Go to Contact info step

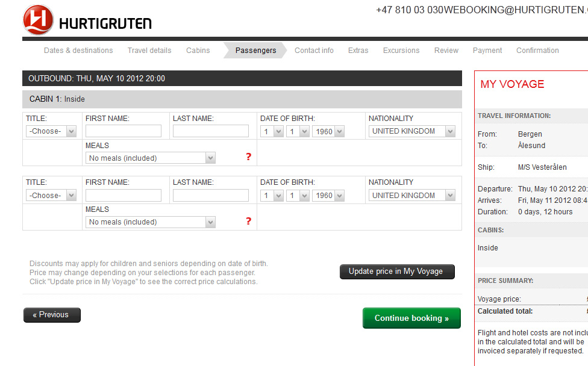[314, 50]
